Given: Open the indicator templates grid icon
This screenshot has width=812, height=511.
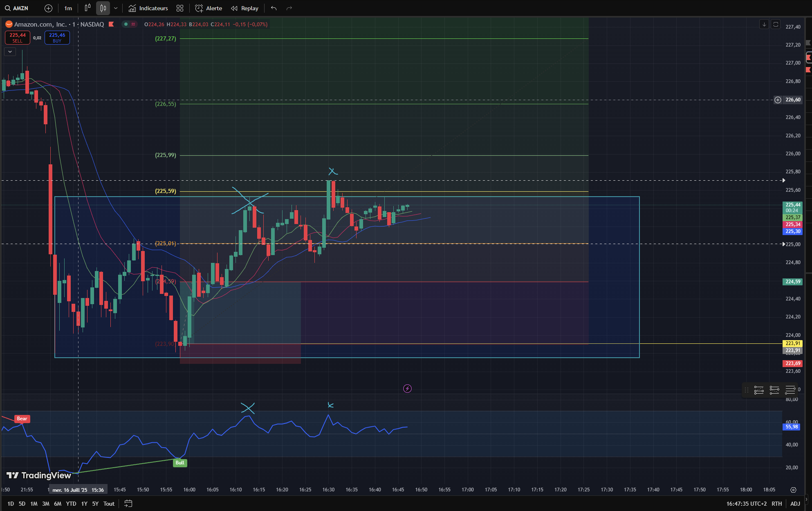Looking at the screenshot, I should pyautogui.click(x=180, y=8).
